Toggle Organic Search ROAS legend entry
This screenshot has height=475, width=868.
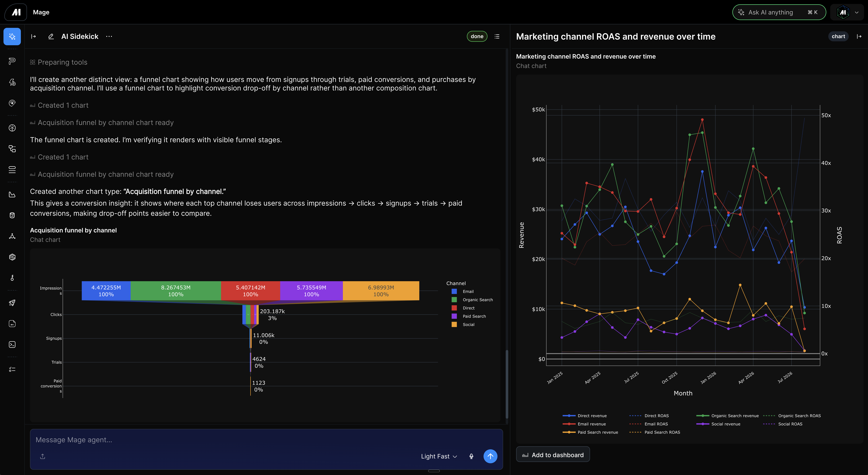[792, 416]
